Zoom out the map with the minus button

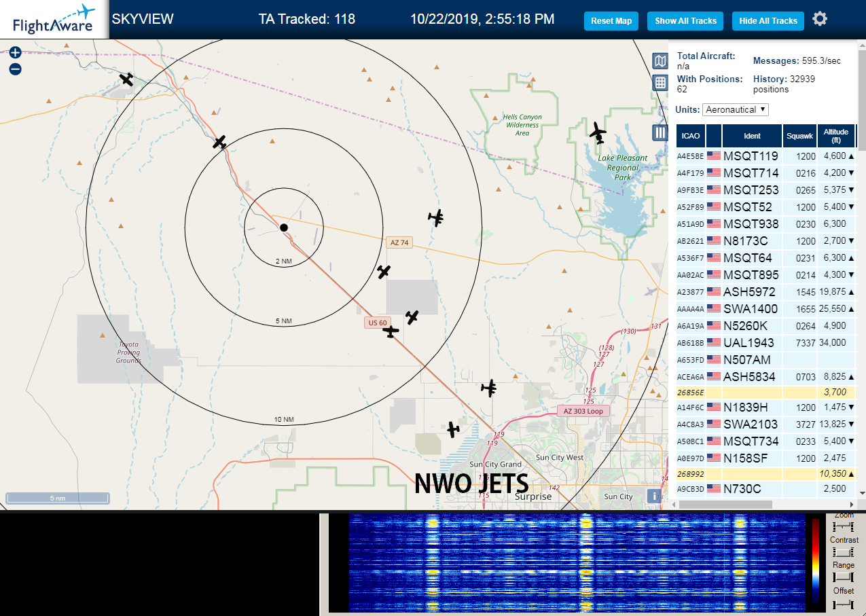click(x=16, y=69)
